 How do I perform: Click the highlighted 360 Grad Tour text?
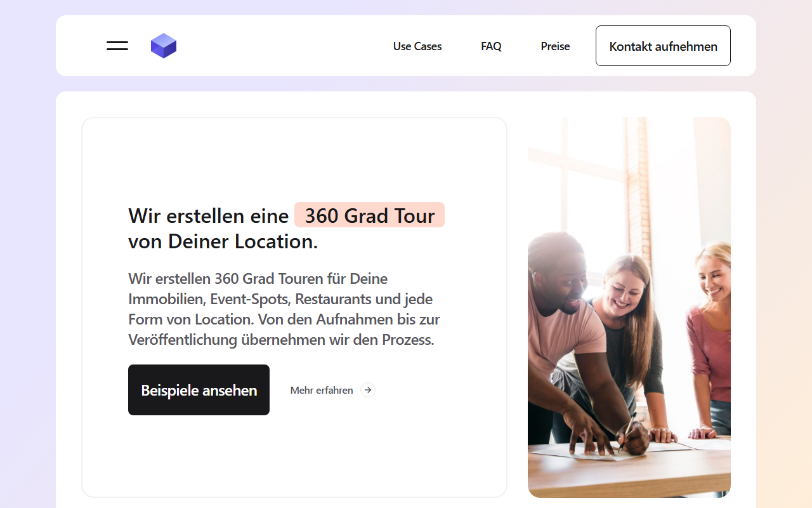[369, 215]
